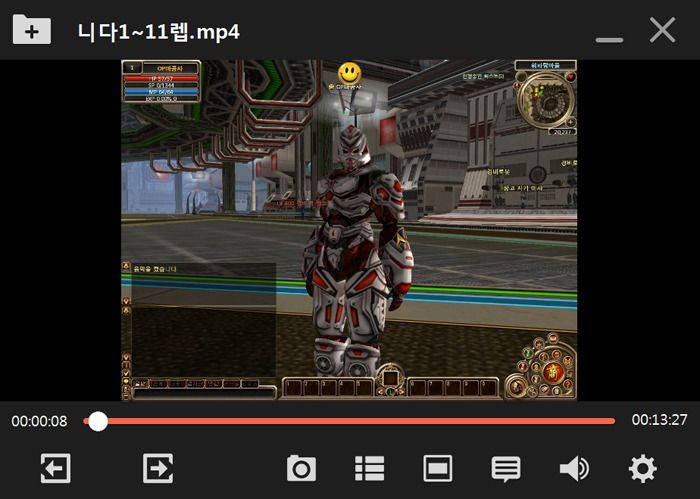Click the elapsed time 00:00:08
This screenshot has height=499, width=700.
pyautogui.click(x=39, y=421)
